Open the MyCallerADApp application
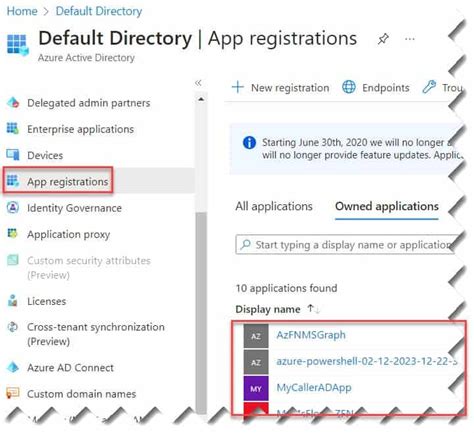474x433 pixels. click(x=314, y=388)
